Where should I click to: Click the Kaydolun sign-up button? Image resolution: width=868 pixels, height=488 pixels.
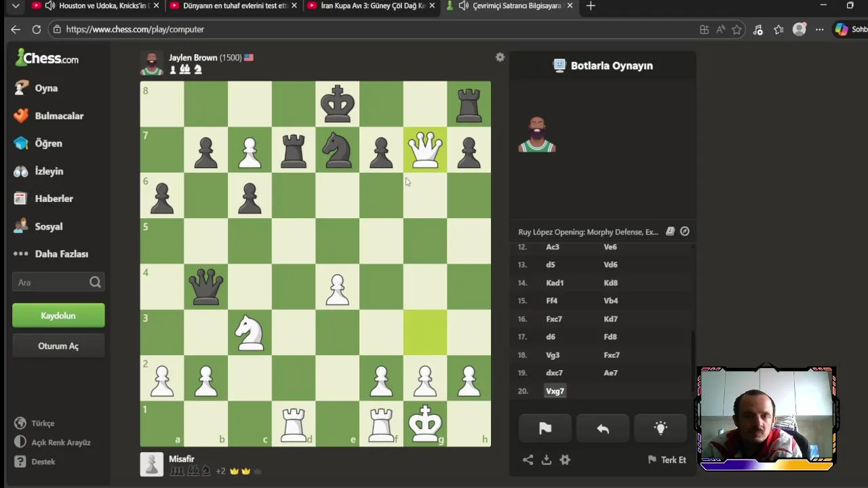58,316
